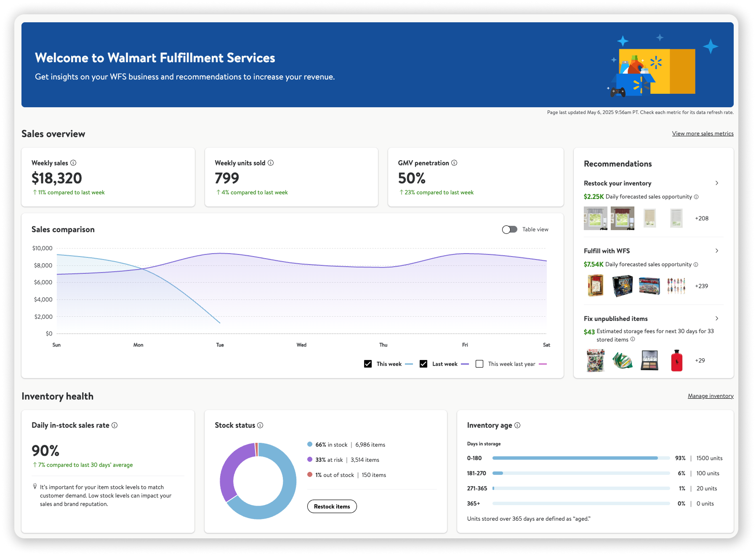
Task: Click the red perfume bottle thumbnail
Action: [x=676, y=360]
